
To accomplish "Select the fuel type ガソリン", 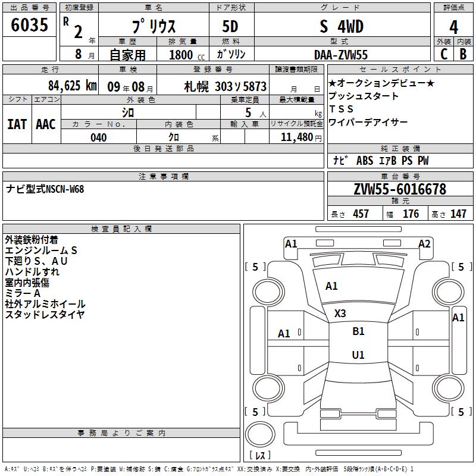I will (x=231, y=54).
